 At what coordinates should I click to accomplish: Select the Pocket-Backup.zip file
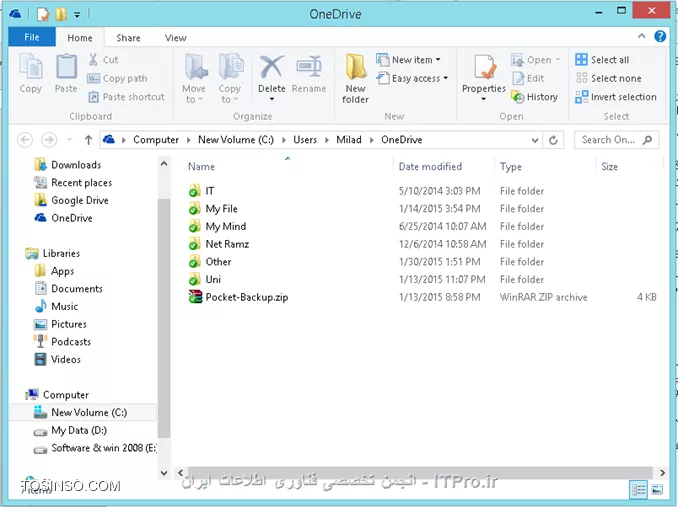pos(238,297)
